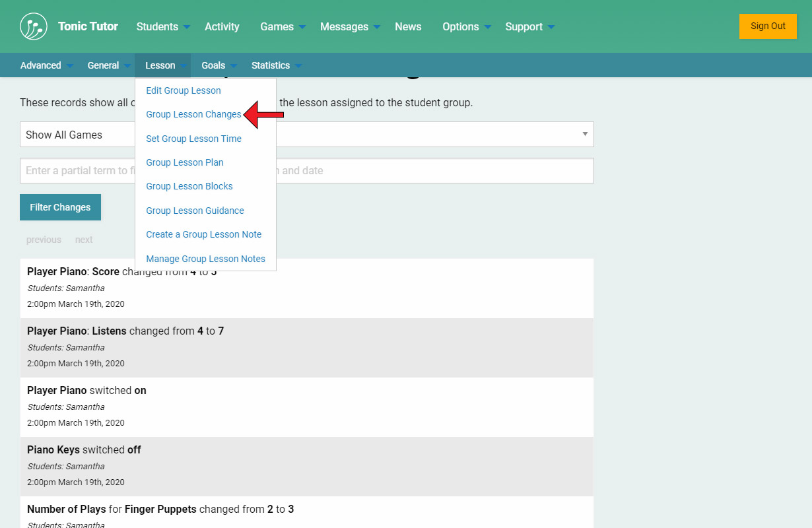Open the Activity page
Viewport: 812px width, 528px height.
pos(222,26)
